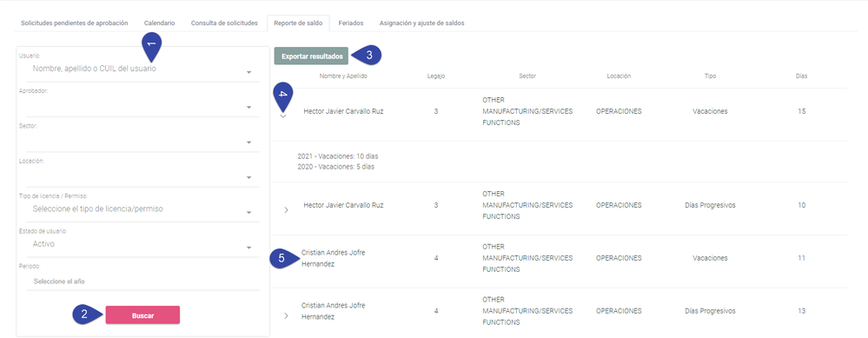Open the Consulta de solicitudes tab
The width and height of the screenshot is (868, 338).
pyautogui.click(x=224, y=23)
